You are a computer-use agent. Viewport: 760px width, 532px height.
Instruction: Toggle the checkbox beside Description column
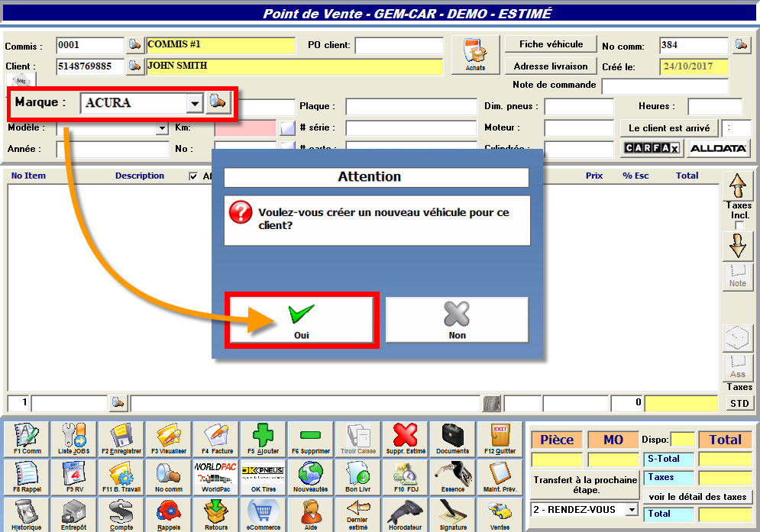click(x=193, y=176)
